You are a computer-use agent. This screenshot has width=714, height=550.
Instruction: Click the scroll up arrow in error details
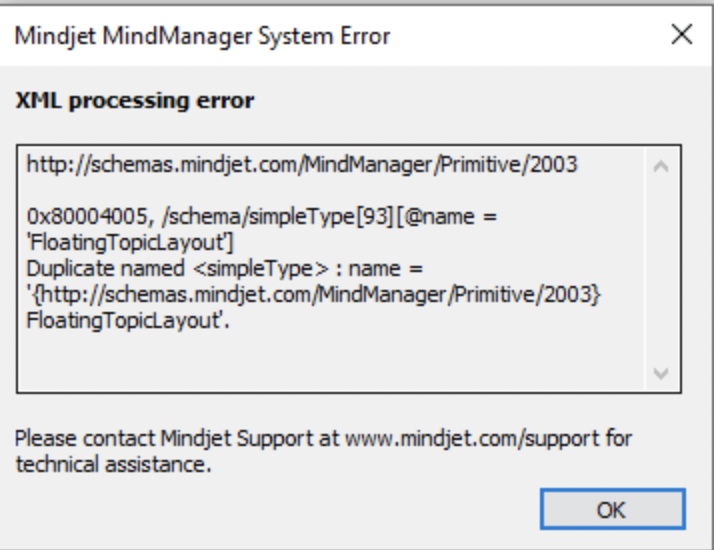tap(659, 166)
